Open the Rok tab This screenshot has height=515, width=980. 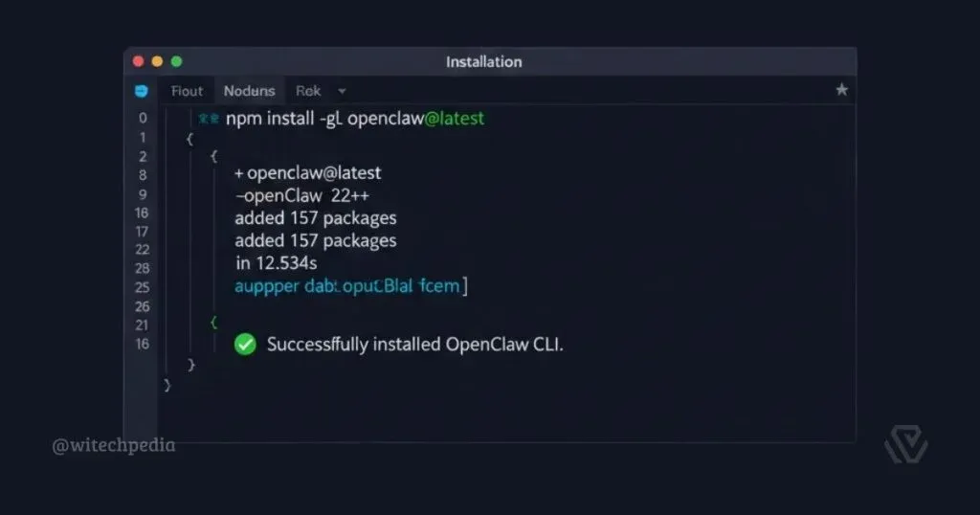[308, 91]
